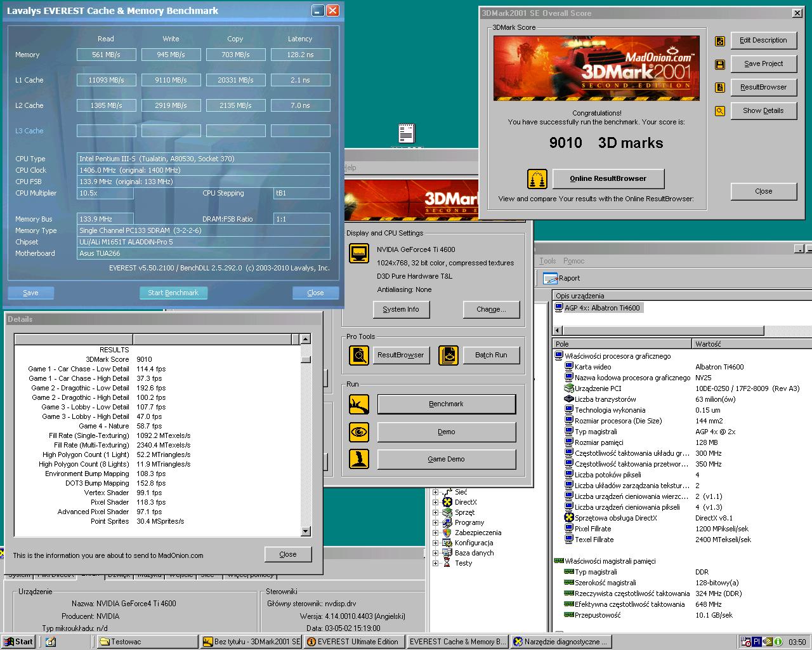Image resolution: width=812 pixels, height=650 pixels.
Task: Click the Game Demo joystick icon
Action: 359,459
